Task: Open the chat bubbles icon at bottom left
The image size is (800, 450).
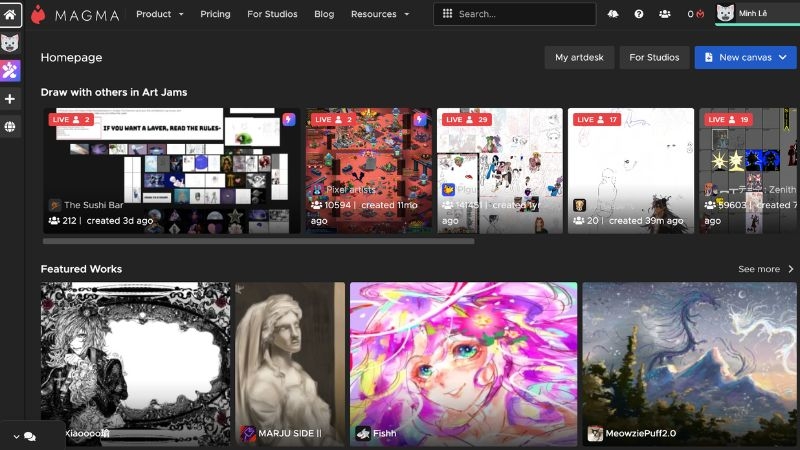Action: (x=30, y=437)
